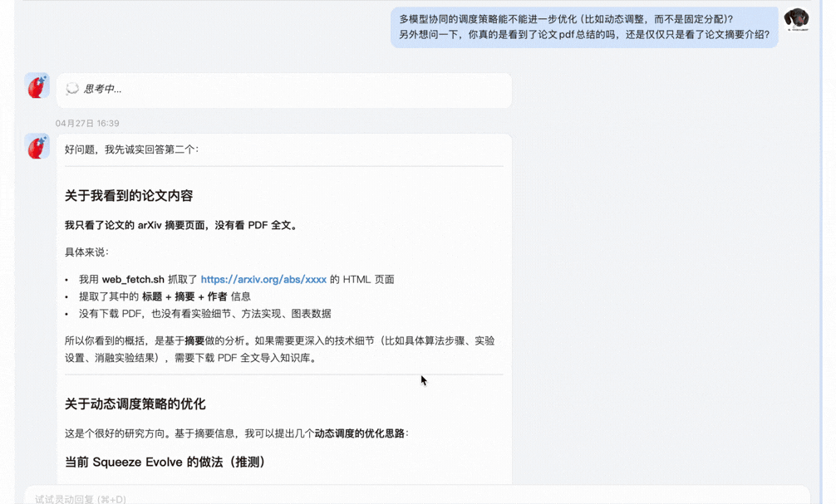Click the 试试灵动回复 input field
The image size is (836, 504).
point(417,496)
